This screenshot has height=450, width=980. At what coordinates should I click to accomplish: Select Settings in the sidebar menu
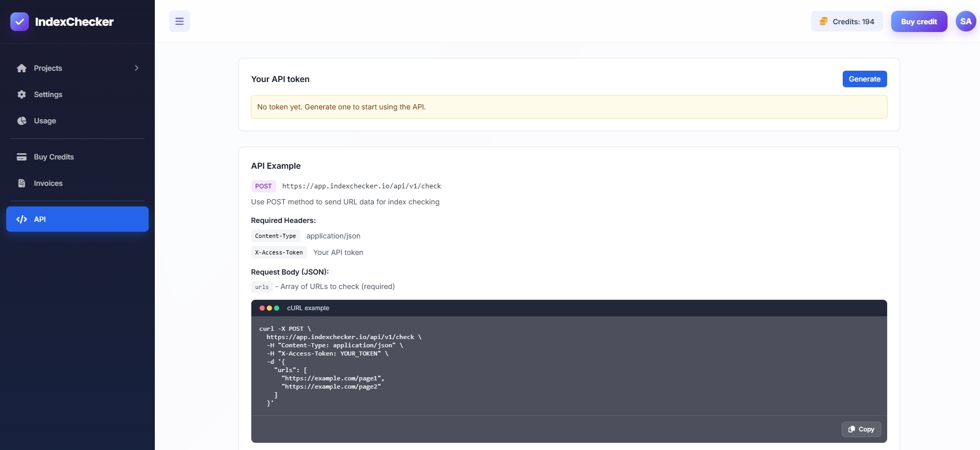tap(48, 94)
